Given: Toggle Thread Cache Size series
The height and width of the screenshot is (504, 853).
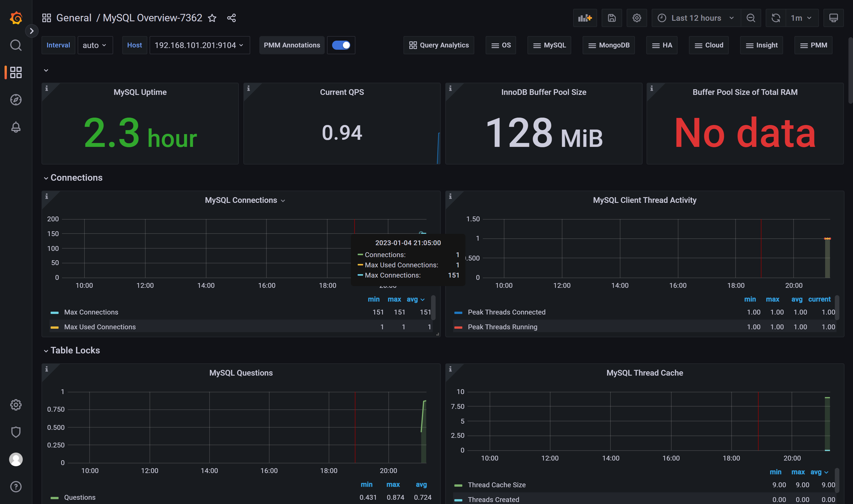Looking at the screenshot, I should (x=496, y=485).
